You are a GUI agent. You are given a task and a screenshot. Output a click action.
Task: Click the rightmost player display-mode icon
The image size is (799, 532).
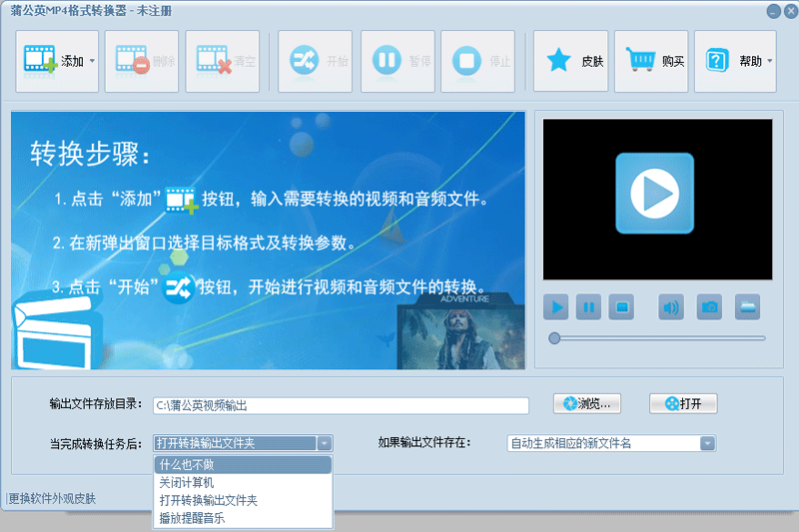tap(747, 307)
